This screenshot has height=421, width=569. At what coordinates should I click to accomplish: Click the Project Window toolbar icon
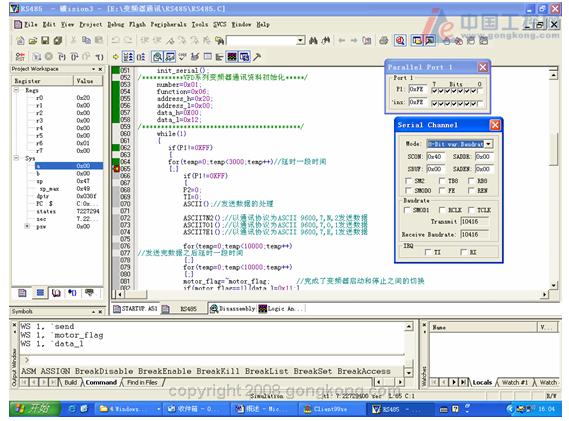[x=417, y=41]
